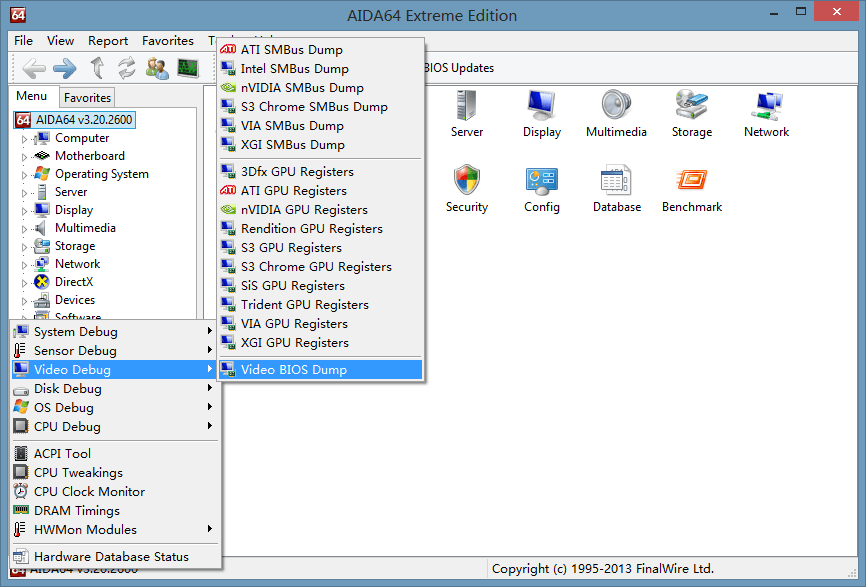Select ATI GPU Registers

tap(320, 191)
